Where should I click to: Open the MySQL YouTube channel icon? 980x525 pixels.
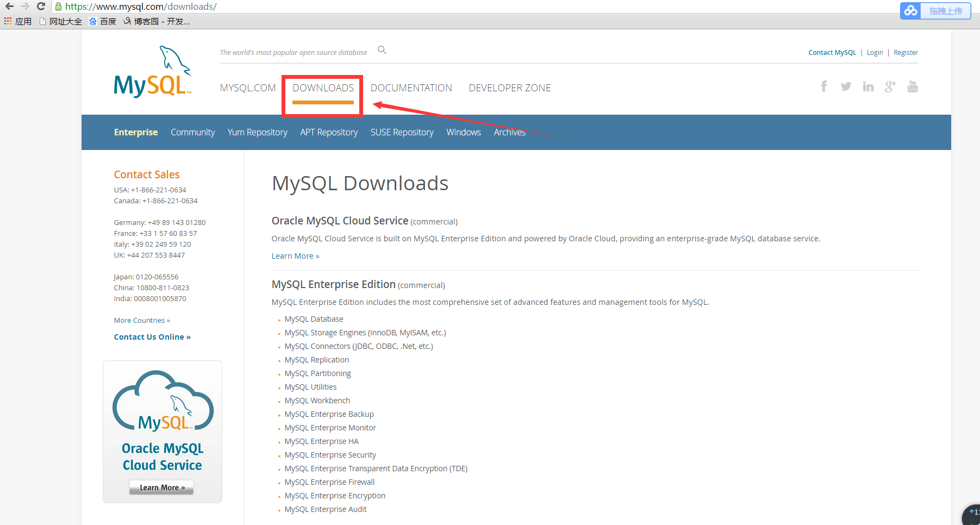coord(913,86)
